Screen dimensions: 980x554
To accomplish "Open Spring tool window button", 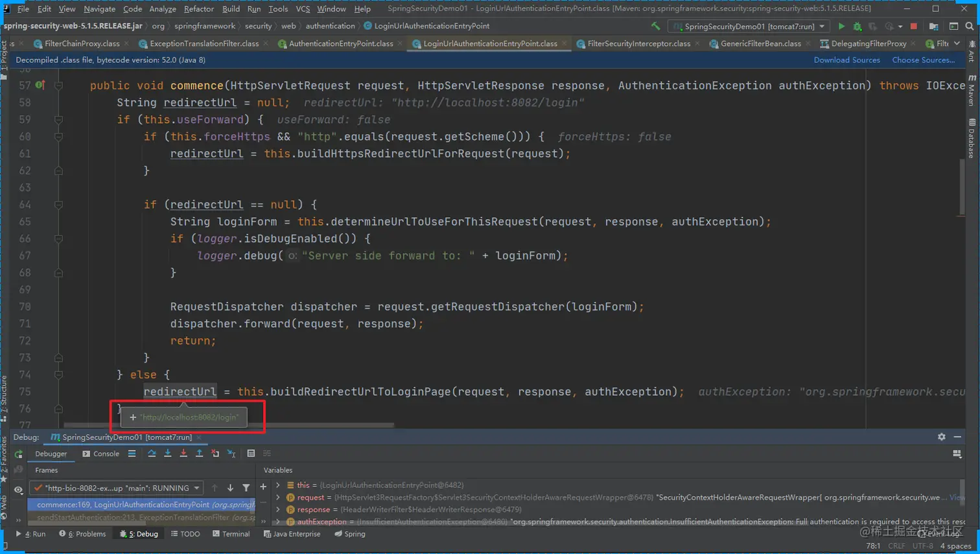I will [x=350, y=534].
